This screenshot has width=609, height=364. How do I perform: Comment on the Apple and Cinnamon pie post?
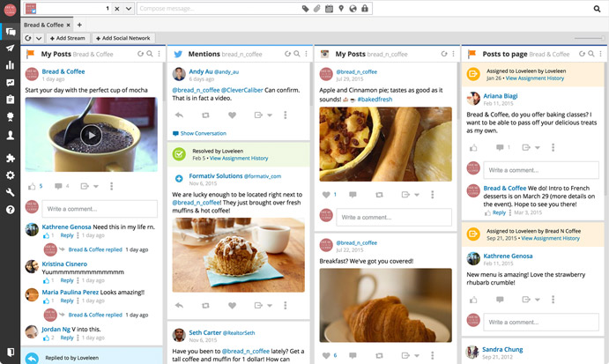point(353,195)
